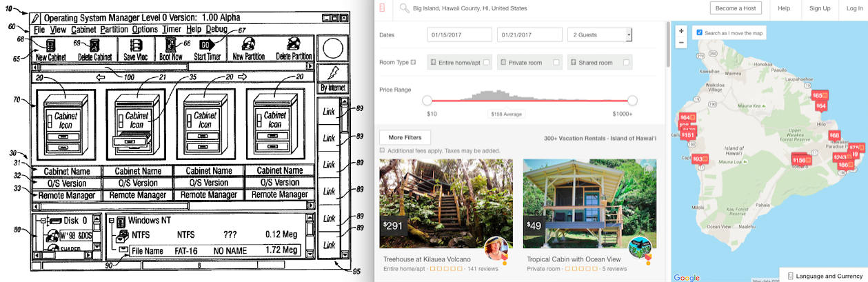Click the New Cabinet toolbar icon

click(x=51, y=46)
